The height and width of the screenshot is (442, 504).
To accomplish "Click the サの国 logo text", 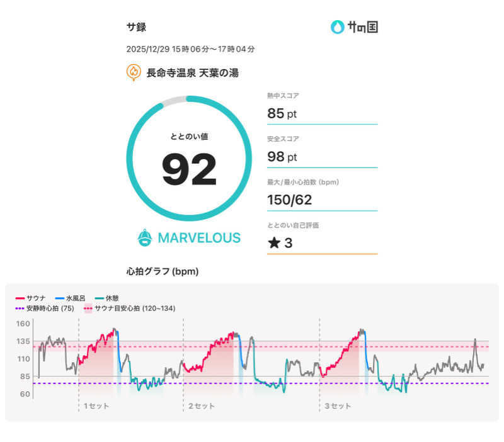I will pyautogui.click(x=363, y=27).
